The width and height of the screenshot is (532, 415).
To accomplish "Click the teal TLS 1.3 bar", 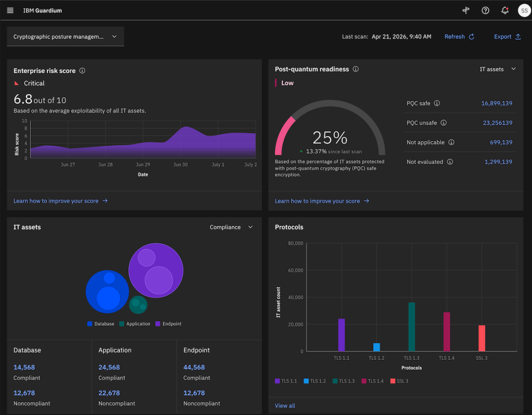I will pyautogui.click(x=411, y=327).
